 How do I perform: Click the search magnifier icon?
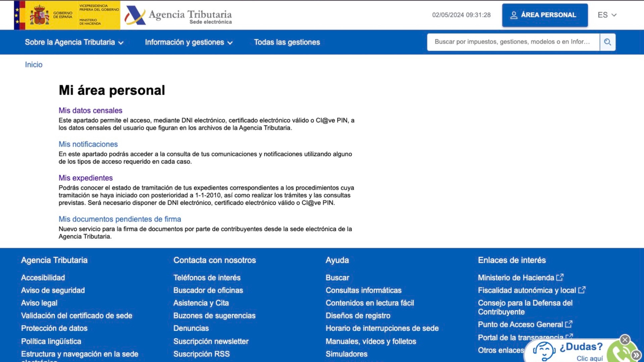(607, 42)
